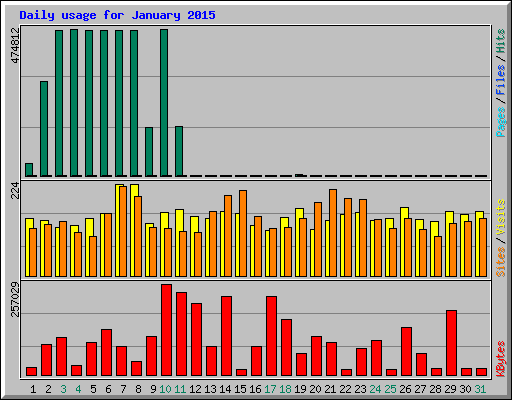Viewport: 512px width, 400px height.
Task: Click day label 27 on the x-axis
Action: coord(420,389)
